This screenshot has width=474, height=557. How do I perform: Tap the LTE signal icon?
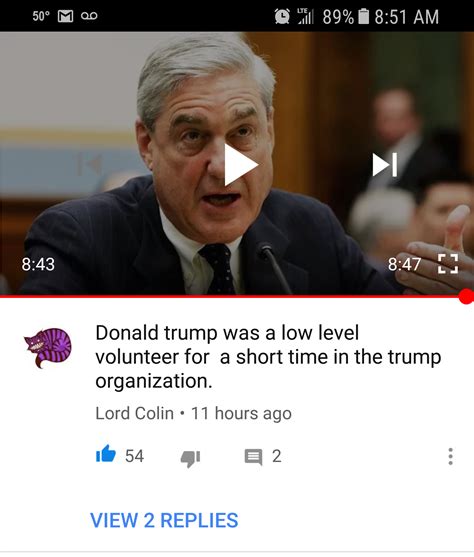coord(305,16)
